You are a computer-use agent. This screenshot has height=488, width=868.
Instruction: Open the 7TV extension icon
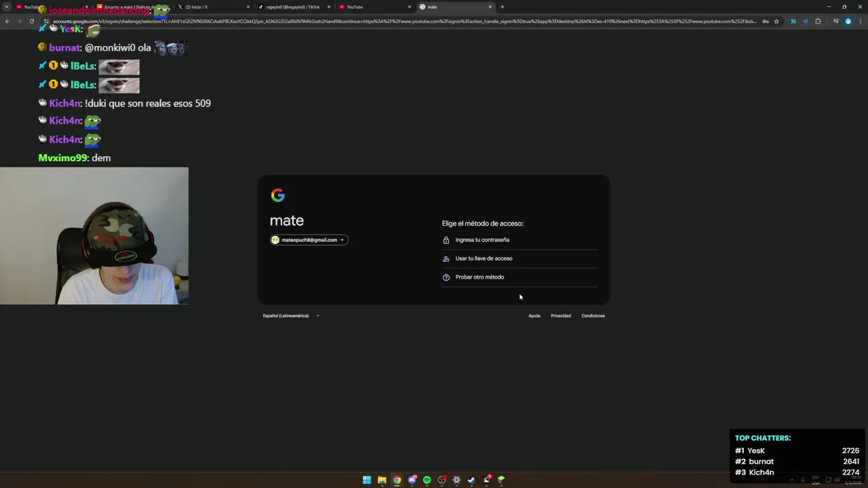(793, 21)
